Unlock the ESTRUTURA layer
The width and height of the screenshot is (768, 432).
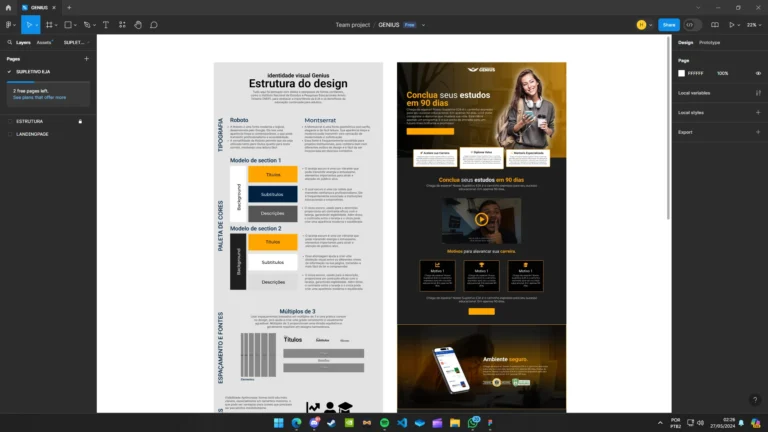point(80,121)
